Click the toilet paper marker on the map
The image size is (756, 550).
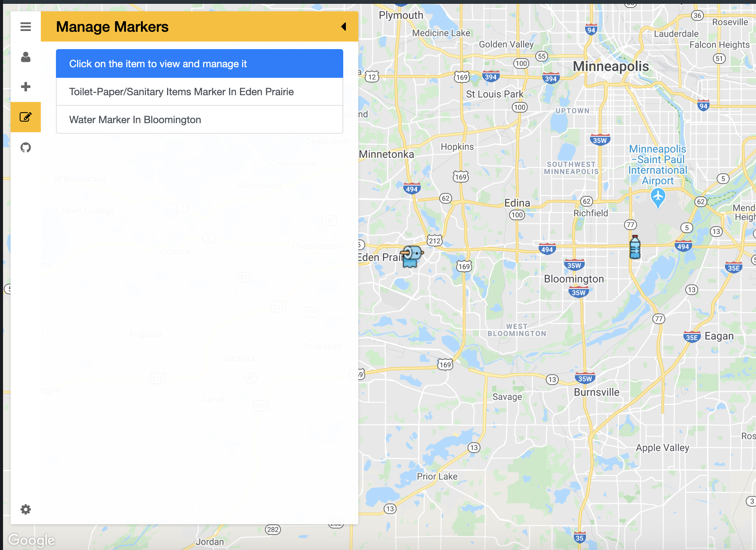click(412, 256)
